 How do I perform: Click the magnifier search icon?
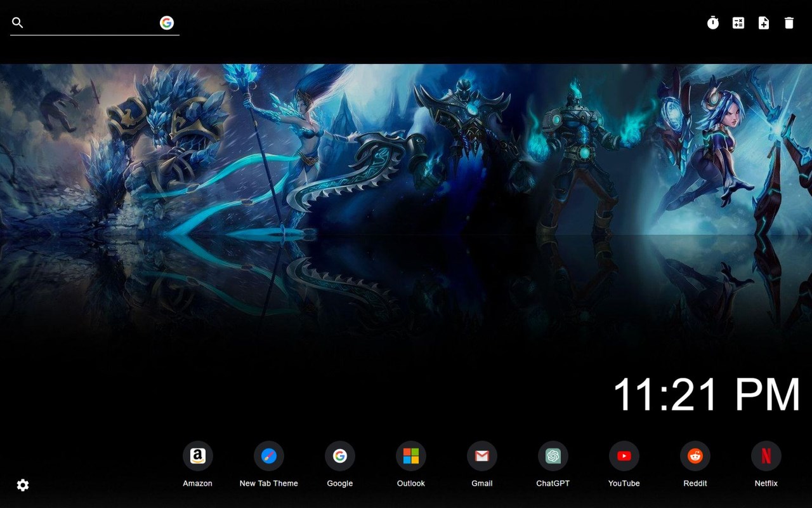[x=18, y=23]
